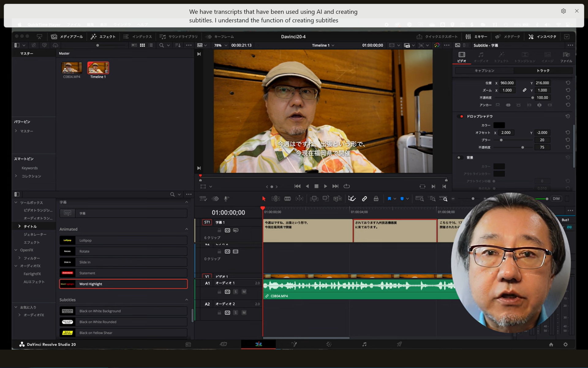Click the drop shadow color swatch
Image resolution: width=588 pixels, height=368 pixels.
pyautogui.click(x=499, y=125)
